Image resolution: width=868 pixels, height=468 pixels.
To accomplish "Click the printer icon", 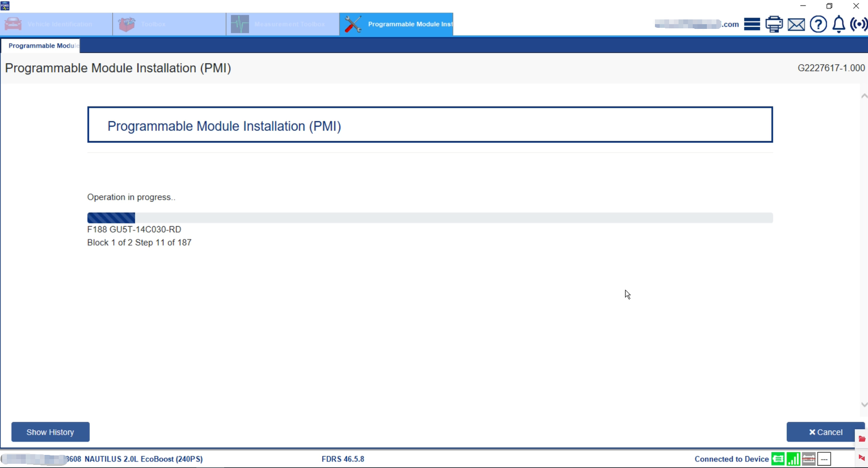I will (774, 24).
